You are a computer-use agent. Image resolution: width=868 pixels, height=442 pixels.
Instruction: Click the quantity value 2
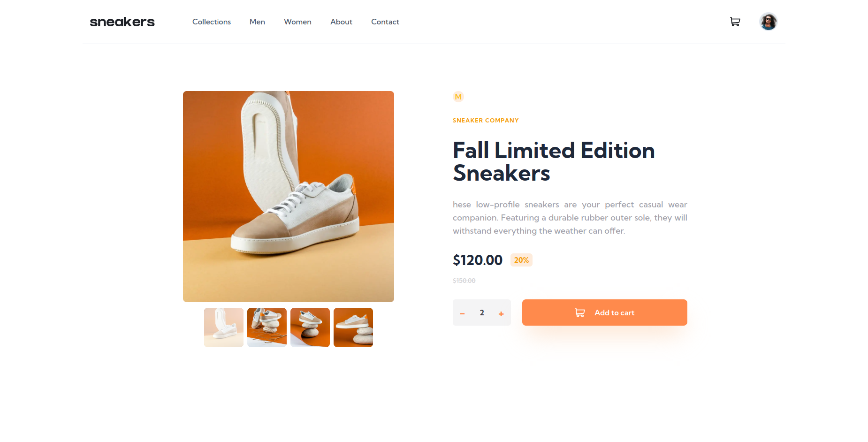(x=482, y=312)
